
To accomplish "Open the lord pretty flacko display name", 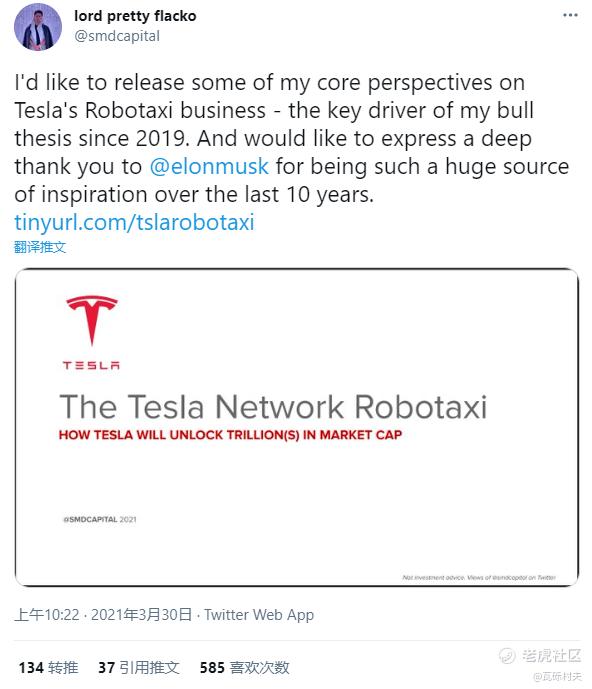I will pos(135,16).
